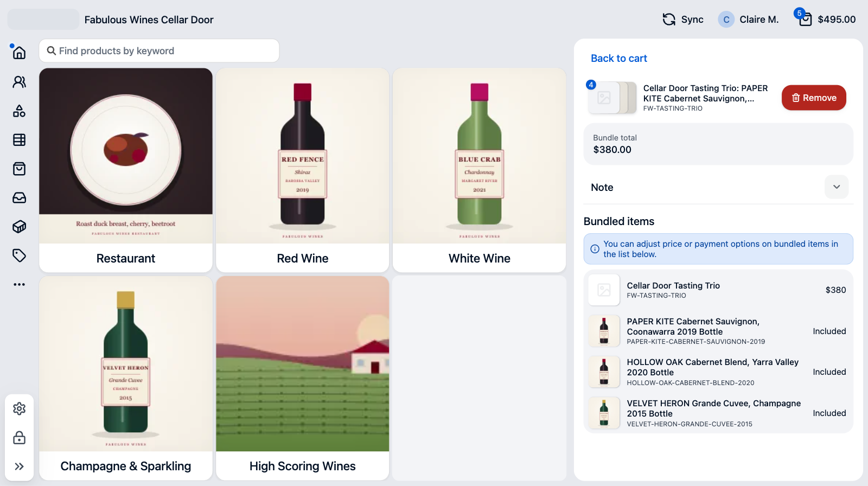Click the cart total $495.00

pos(837,20)
